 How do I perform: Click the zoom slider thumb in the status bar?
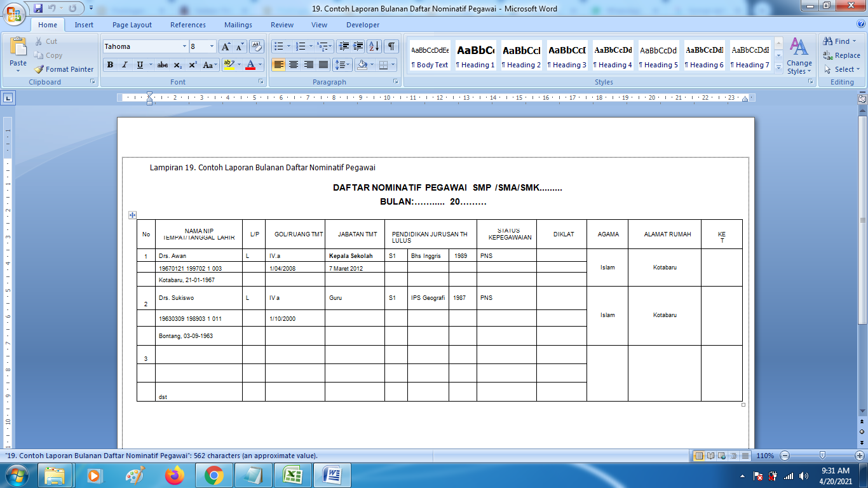pos(823,456)
